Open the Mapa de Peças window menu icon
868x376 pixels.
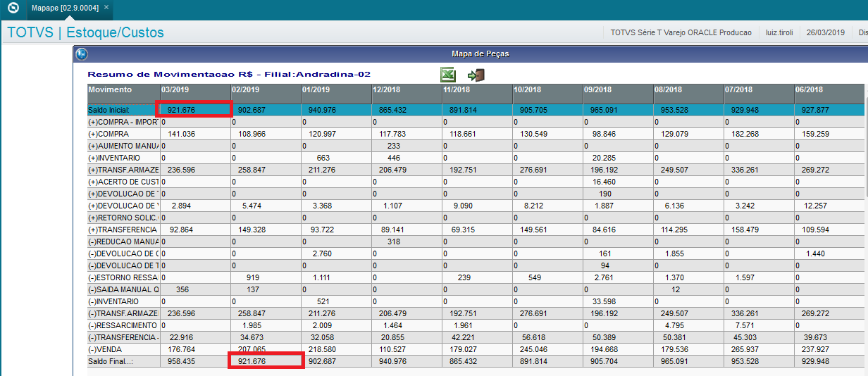pyautogui.click(x=81, y=54)
